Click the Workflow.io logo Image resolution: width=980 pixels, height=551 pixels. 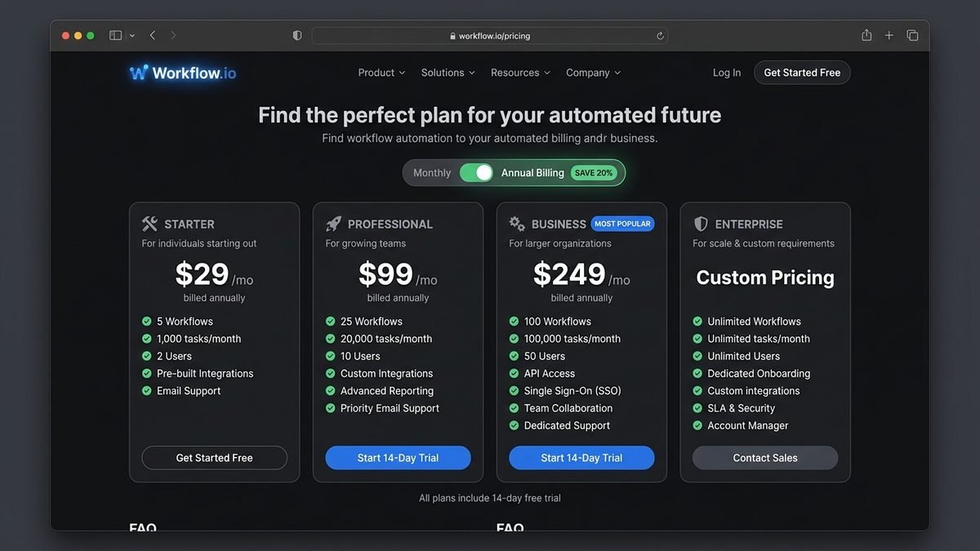[183, 73]
